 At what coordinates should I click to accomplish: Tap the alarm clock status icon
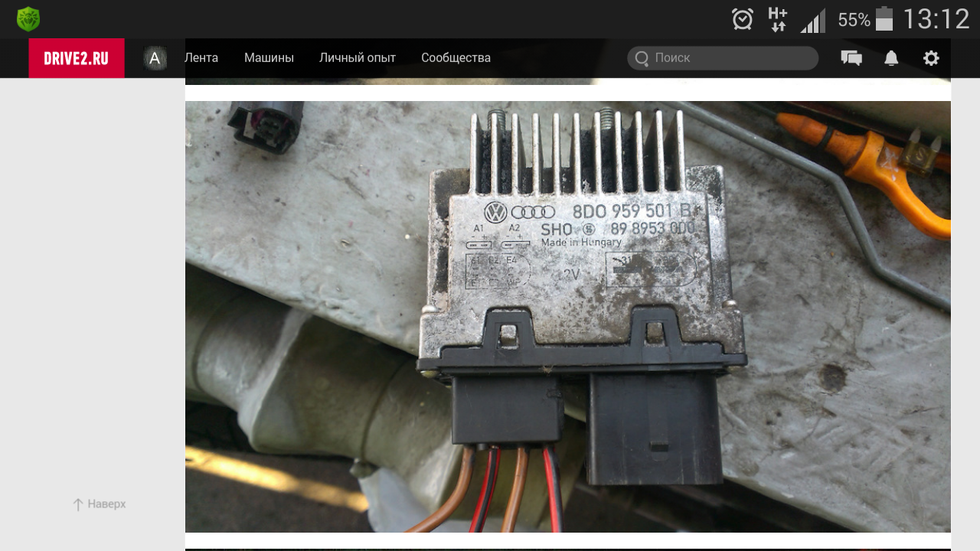click(742, 19)
